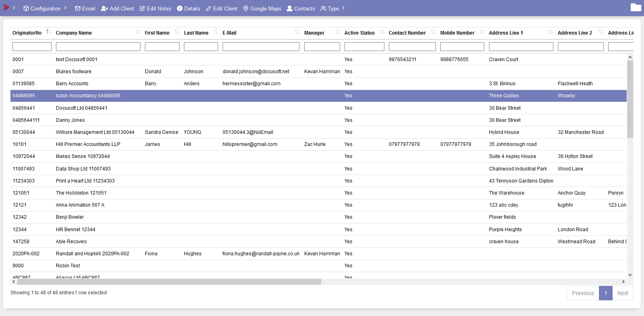Focus the Company Name filter box
Viewport: 644px width, 316px height.
click(98, 47)
